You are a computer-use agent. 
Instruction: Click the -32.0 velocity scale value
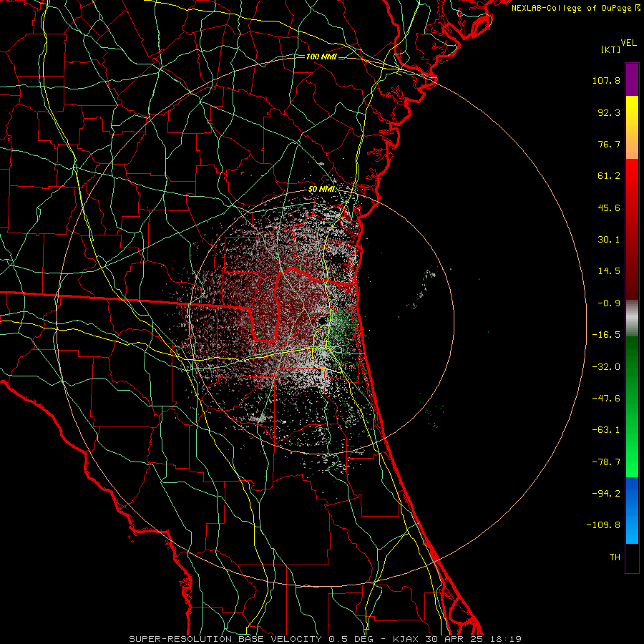click(x=606, y=367)
